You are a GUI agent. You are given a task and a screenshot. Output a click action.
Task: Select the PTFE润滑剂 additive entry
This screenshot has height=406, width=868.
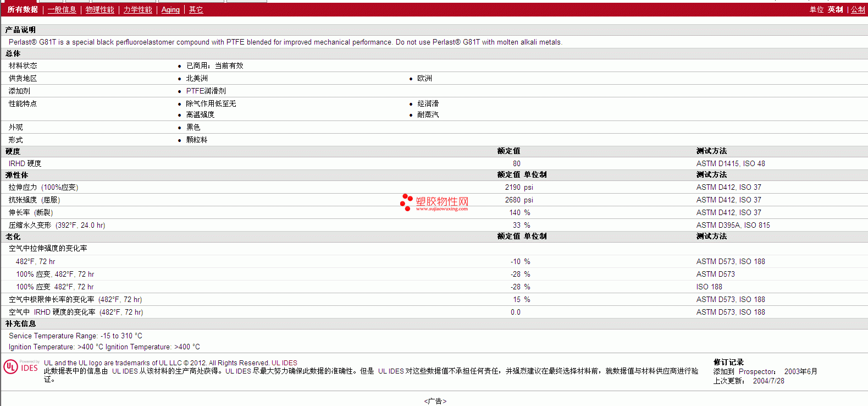click(x=206, y=91)
